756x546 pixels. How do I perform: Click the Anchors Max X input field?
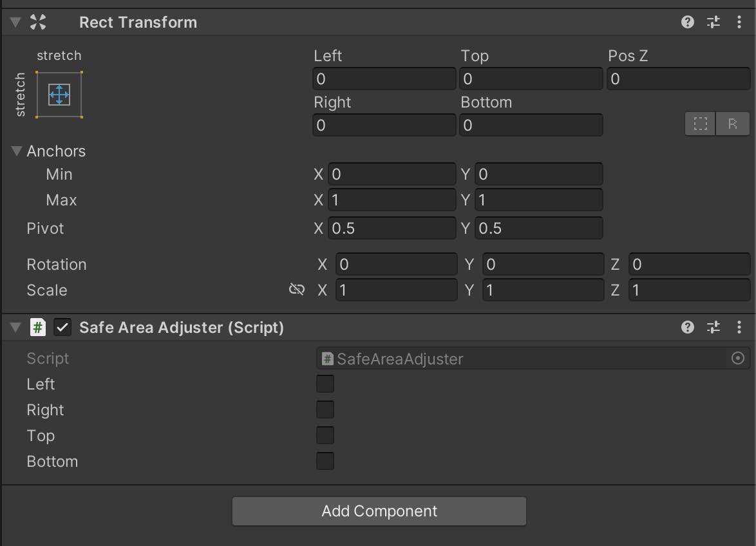click(x=392, y=200)
